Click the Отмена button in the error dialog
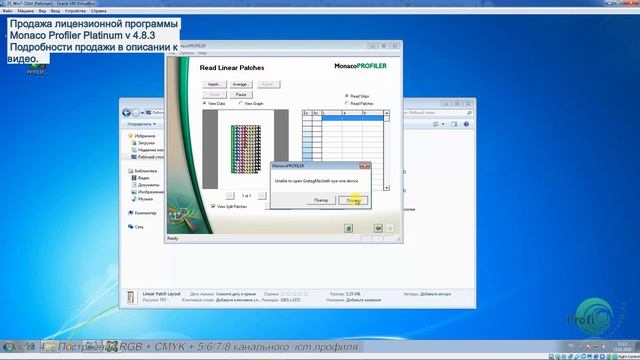 (353, 200)
